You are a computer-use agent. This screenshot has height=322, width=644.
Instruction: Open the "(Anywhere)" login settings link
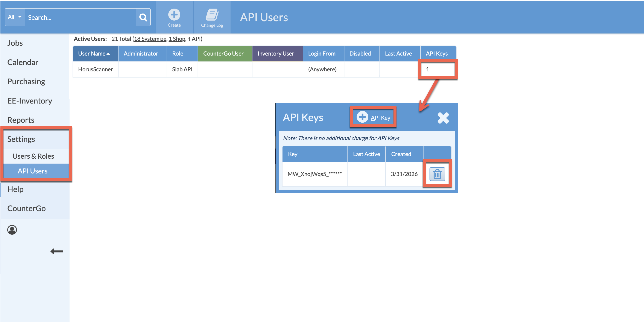(x=322, y=69)
